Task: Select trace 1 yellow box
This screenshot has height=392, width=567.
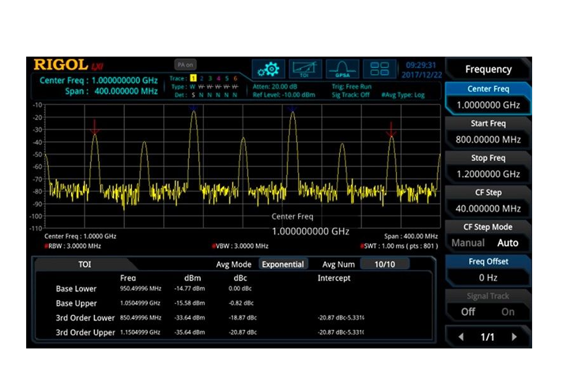Action: coord(193,78)
